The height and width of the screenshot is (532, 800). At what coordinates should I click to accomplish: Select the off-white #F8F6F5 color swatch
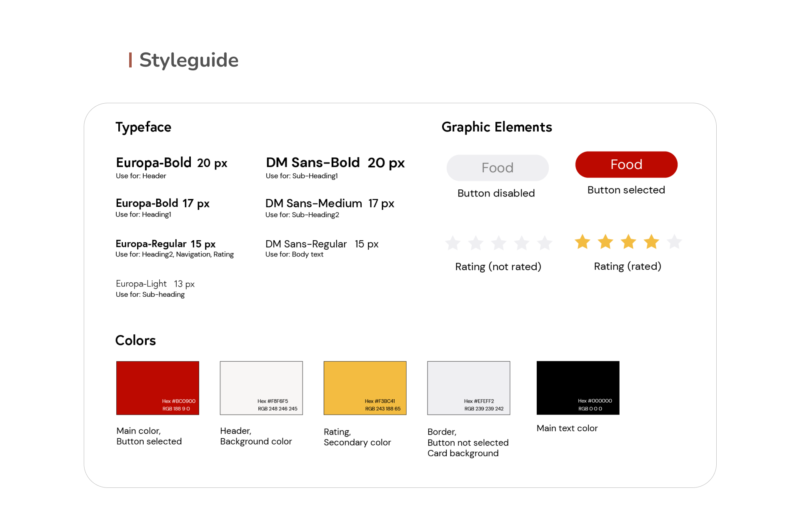click(261, 388)
